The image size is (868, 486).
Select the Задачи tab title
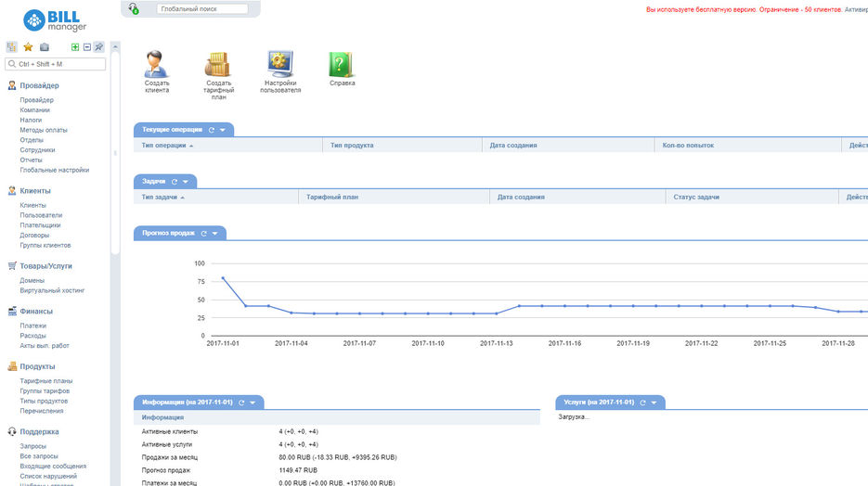pyautogui.click(x=154, y=182)
